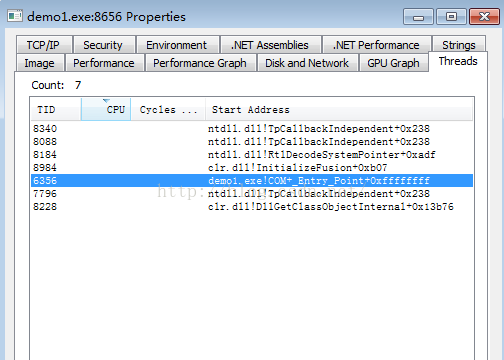This screenshot has width=504, height=360.
Task: Minimize the Properties window
Action: [x=418, y=17]
